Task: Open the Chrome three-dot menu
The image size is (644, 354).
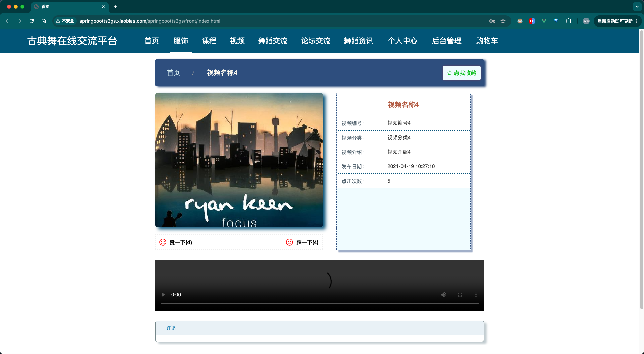Action: [637, 21]
